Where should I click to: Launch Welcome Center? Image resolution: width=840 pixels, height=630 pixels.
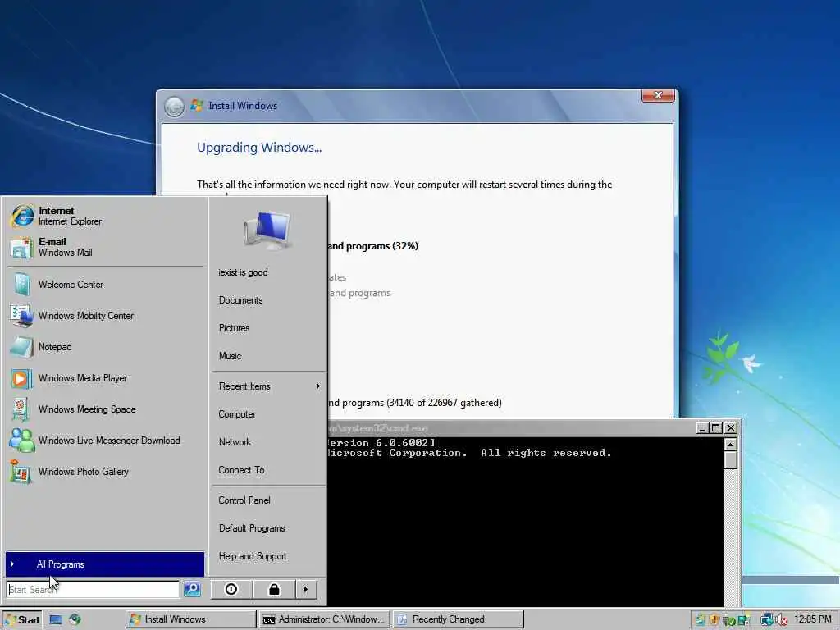click(105, 285)
